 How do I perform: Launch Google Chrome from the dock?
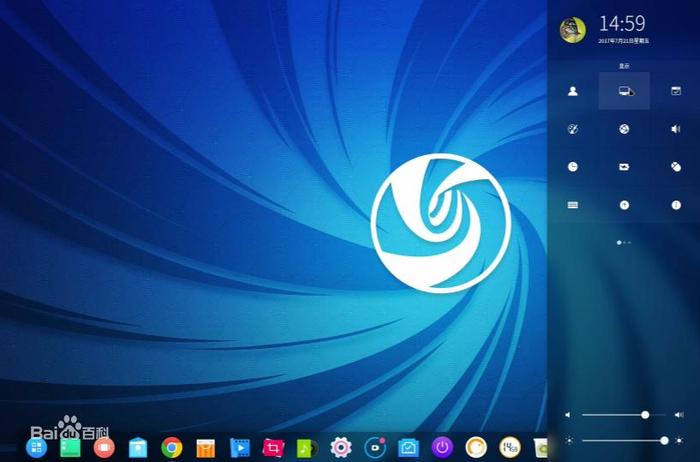tap(172, 447)
